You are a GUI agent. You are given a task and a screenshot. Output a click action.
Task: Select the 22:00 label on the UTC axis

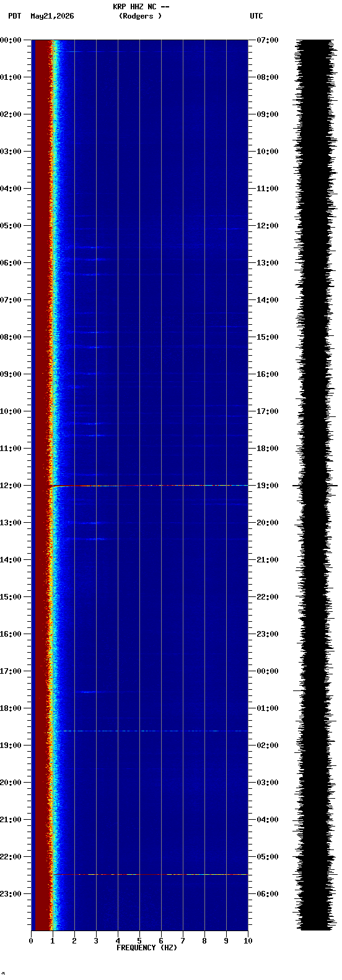268,597
